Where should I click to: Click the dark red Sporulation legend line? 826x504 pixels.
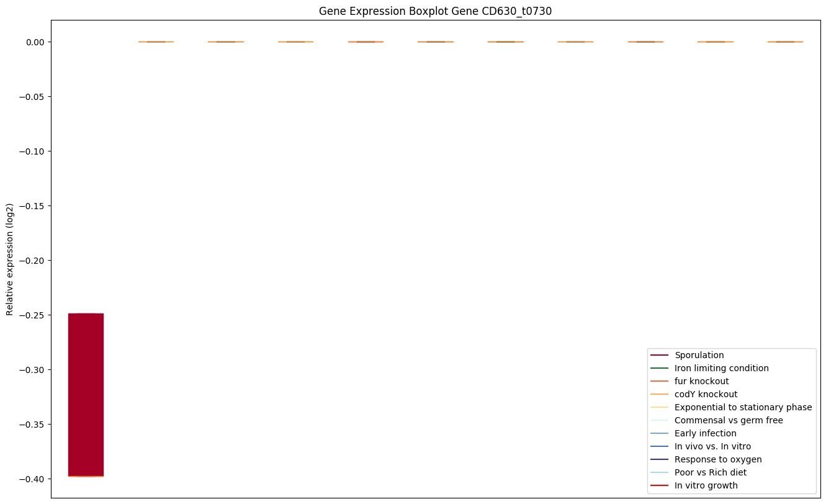pyautogui.click(x=658, y=355)
